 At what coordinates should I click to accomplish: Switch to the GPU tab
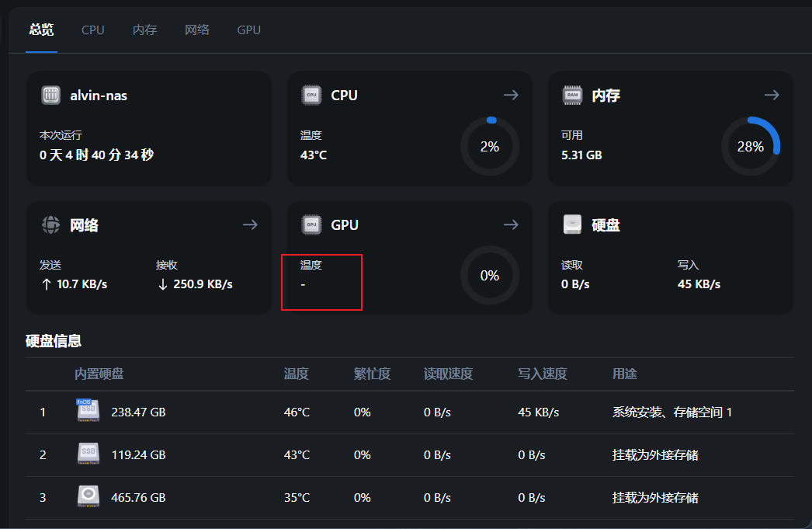pos(249,30)
